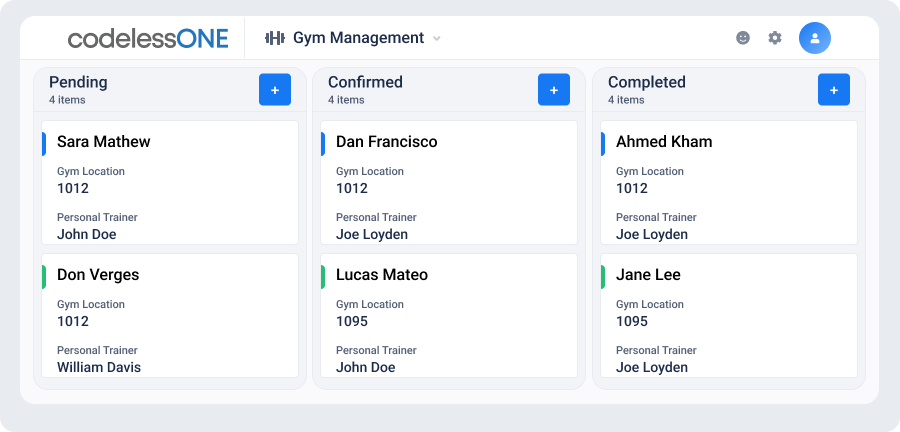900x432 pixels.
Task: Add item to Completed column
Action: [x=834, y=89]
